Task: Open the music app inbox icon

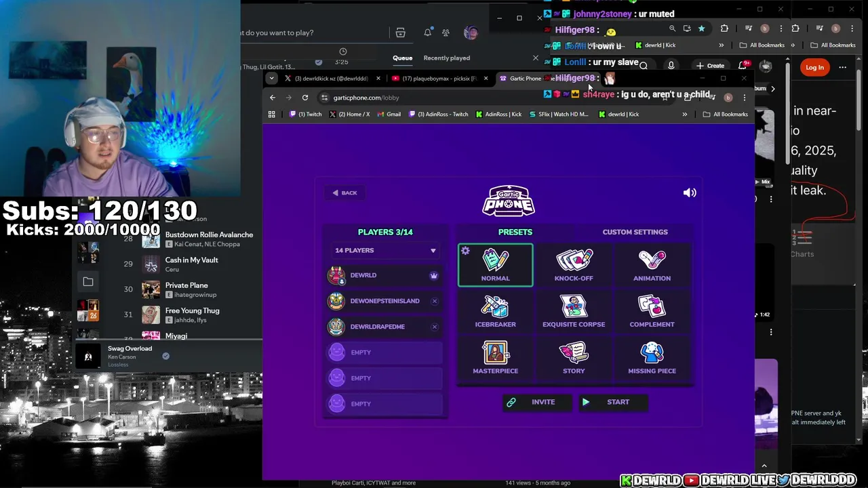Action: 401,33
